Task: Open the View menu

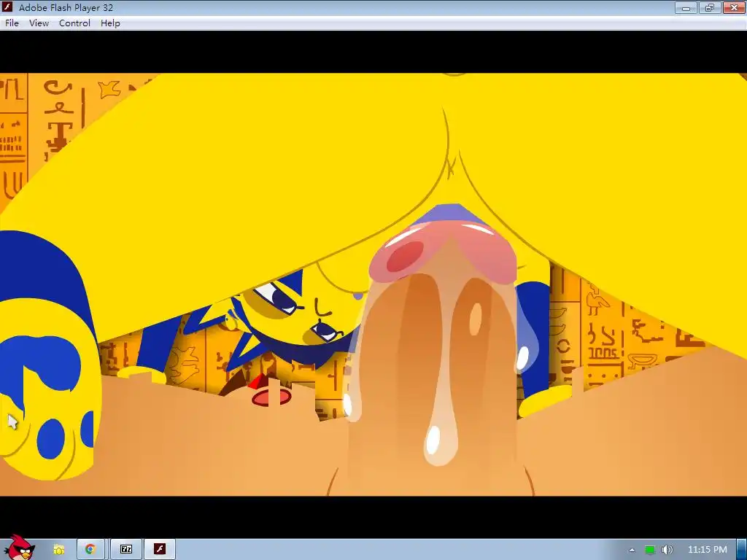Action: [39, 23]
